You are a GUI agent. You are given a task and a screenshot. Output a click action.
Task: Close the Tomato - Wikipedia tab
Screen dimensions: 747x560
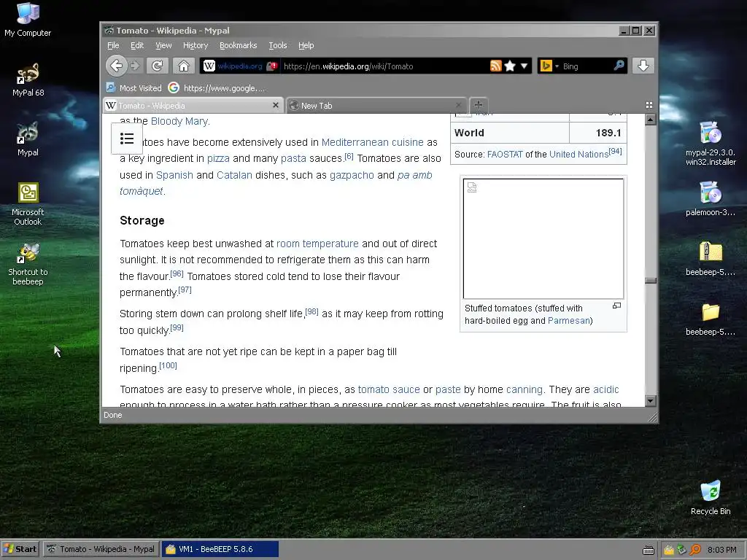[275, 105]
